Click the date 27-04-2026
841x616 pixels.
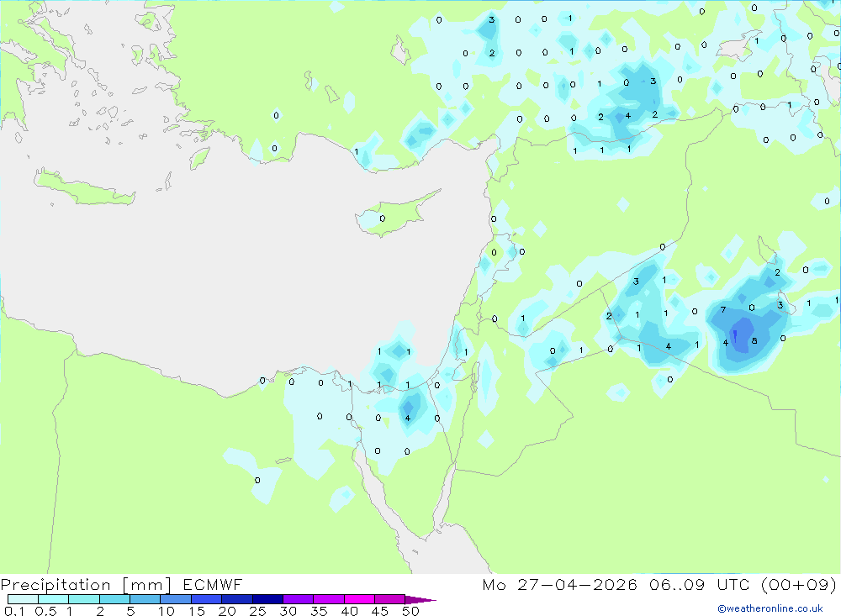(577, 585)
